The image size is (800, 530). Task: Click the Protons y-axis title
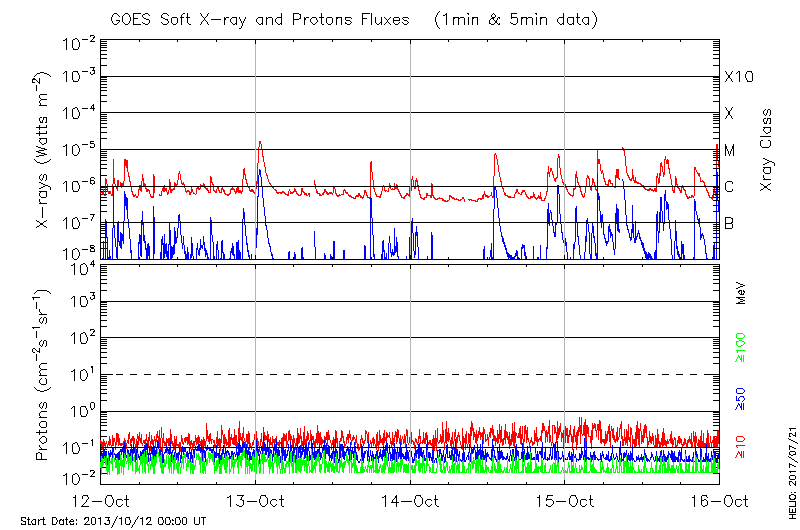pos(44,375)
